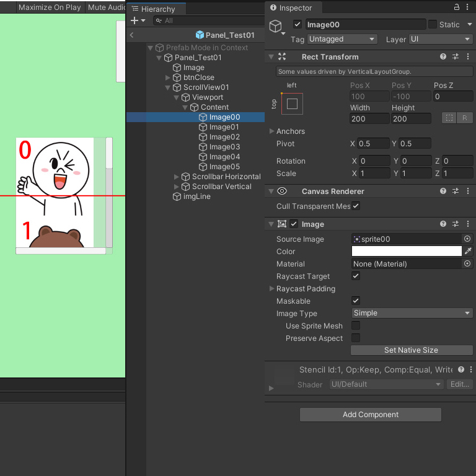The width and height of the screenshot is (476, 476).
Task: Open the Inspector panel options menu
Action: point(467,7)
